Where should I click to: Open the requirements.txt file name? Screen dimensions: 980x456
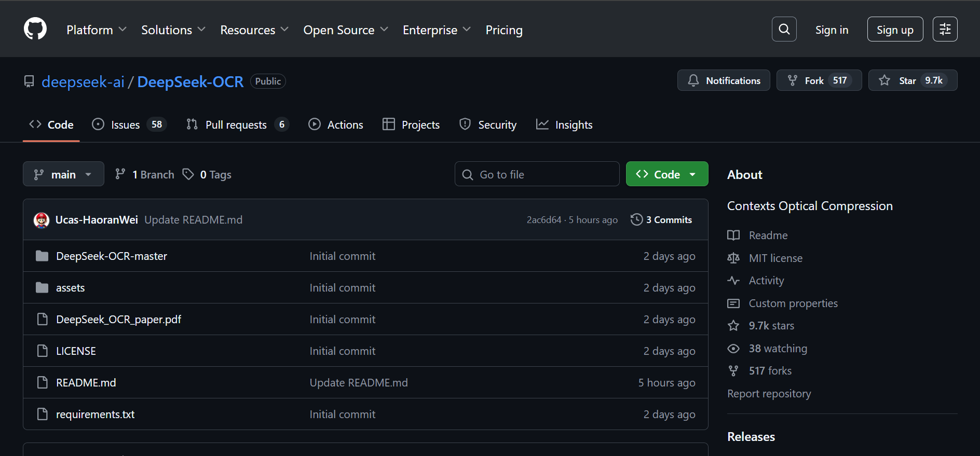click(95, 414)
